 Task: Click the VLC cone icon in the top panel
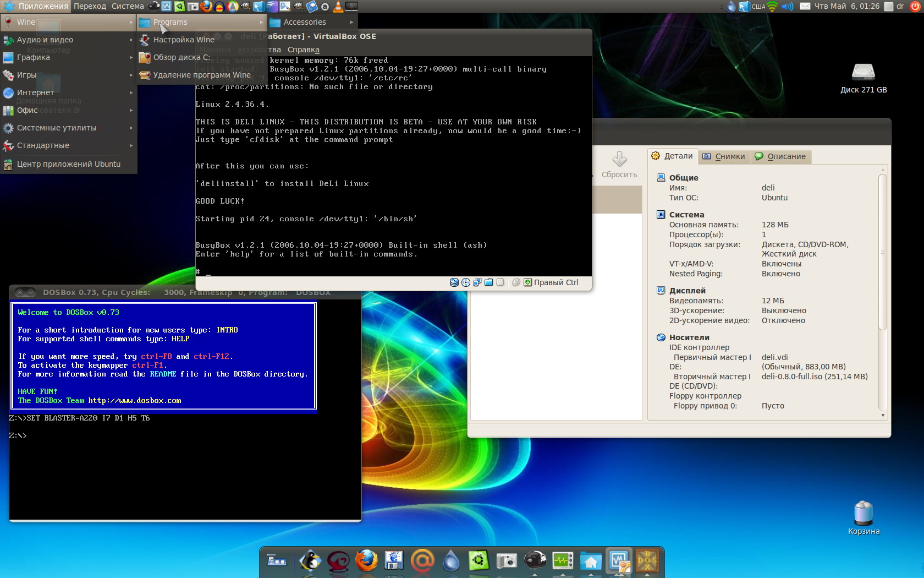point(338,7)
